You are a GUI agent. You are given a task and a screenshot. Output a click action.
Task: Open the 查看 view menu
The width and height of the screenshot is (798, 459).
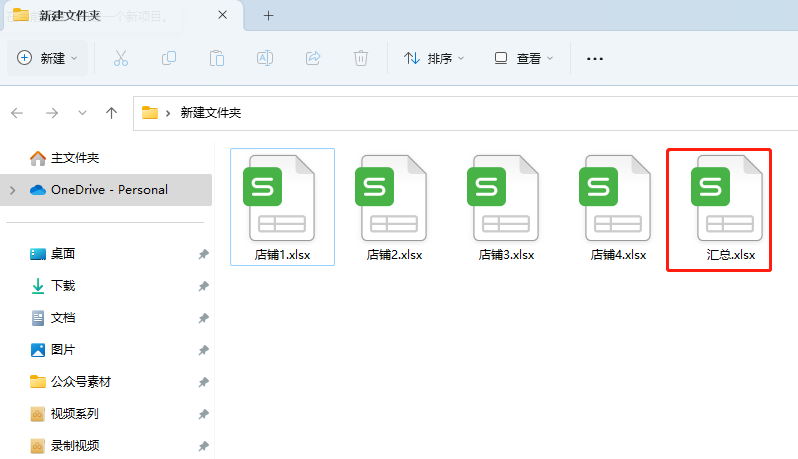coord(524,59)
